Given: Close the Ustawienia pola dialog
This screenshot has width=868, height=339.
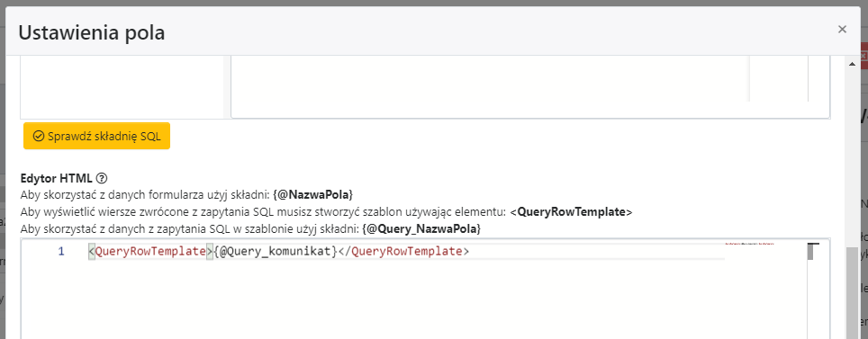Looking at the screenshot, I should coord(842,30).
